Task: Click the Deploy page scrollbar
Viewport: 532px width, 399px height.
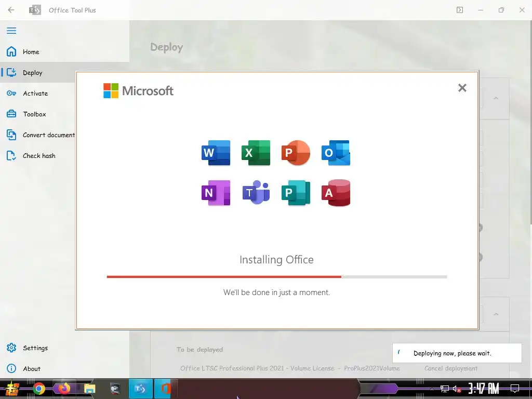Action: (x=530, y=122)
